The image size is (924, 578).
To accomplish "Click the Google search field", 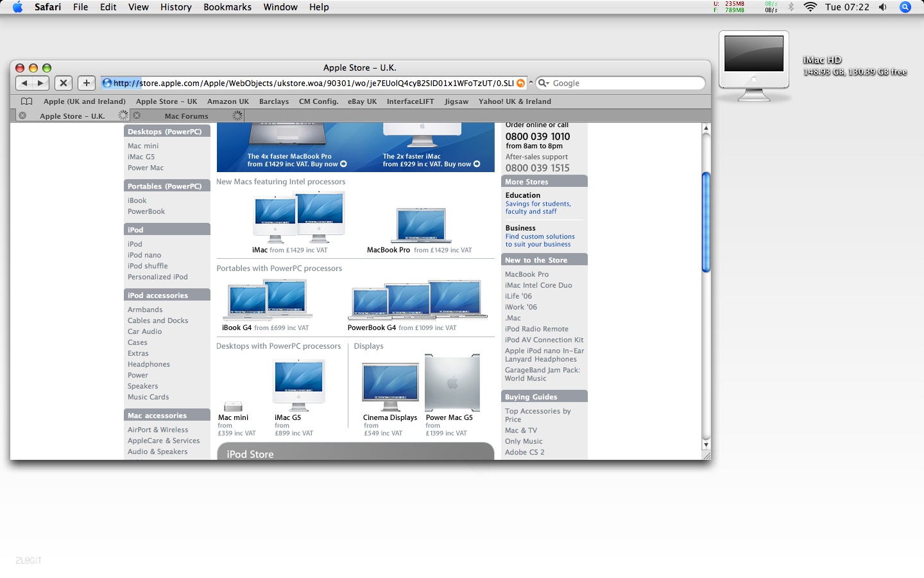I will pos(620,83).
